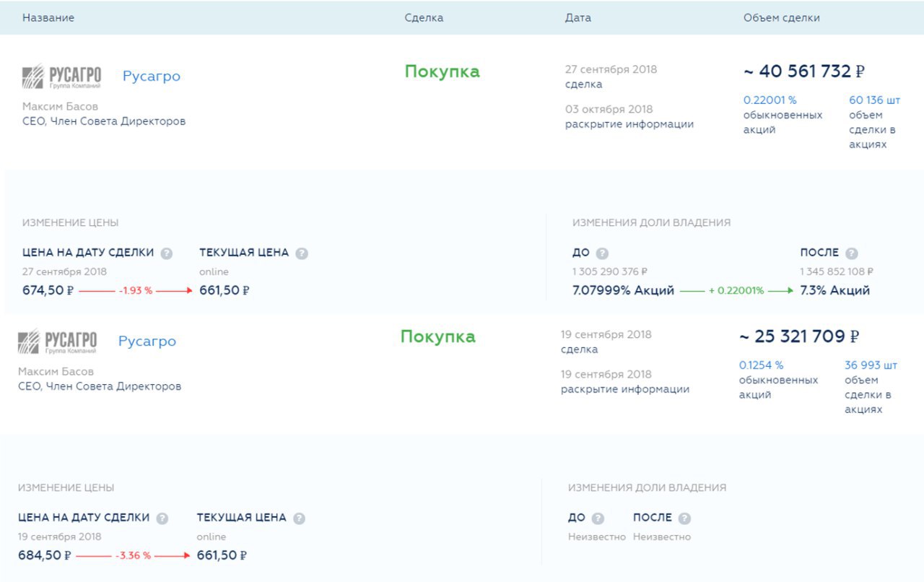Click Русагро logo in the 25 321 709 ₽ deal
This screenshot has height=582, width=924.
pos(57,342)
